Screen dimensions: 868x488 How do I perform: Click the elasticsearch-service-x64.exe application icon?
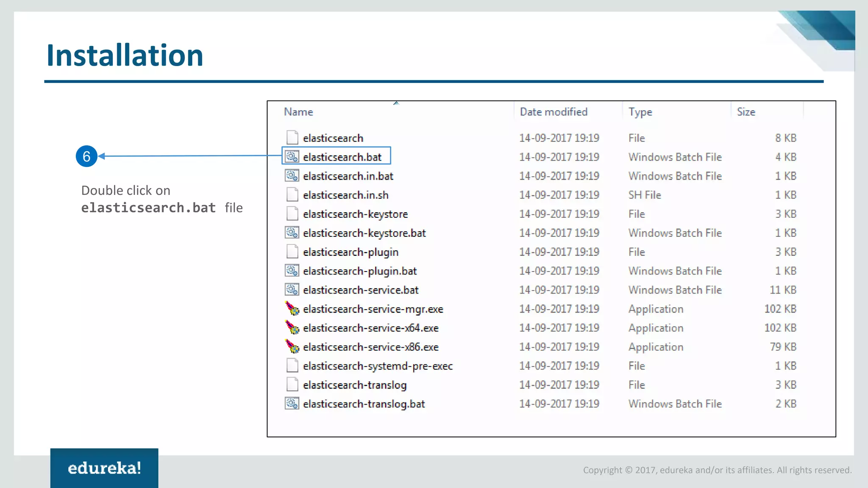coord(292,328)
